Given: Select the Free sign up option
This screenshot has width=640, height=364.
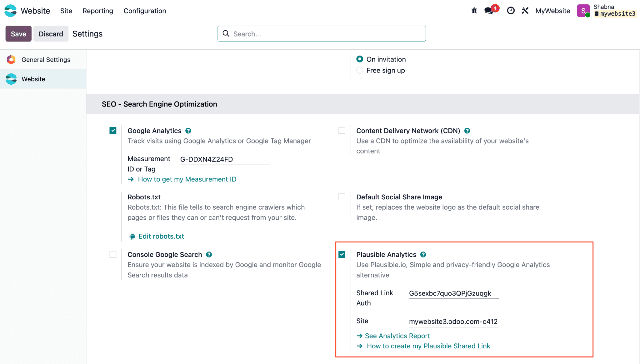Looking at the screenshot, I should point(360,70).
